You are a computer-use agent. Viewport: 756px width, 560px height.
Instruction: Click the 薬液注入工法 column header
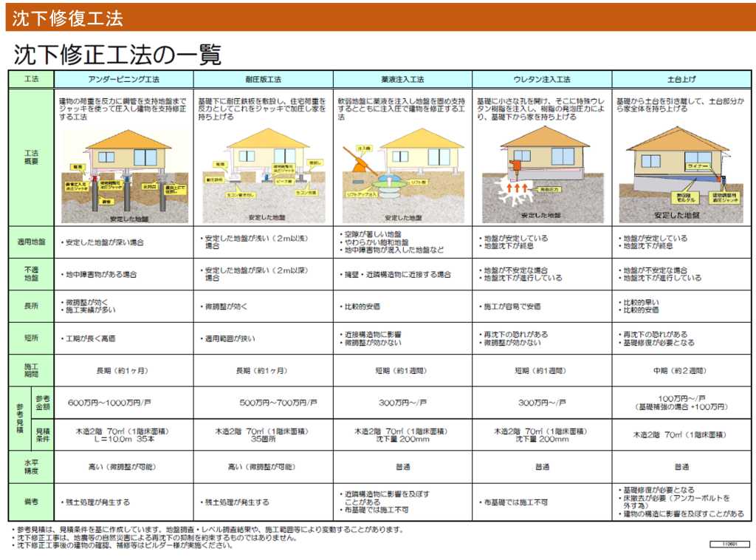tap(402, 79)
